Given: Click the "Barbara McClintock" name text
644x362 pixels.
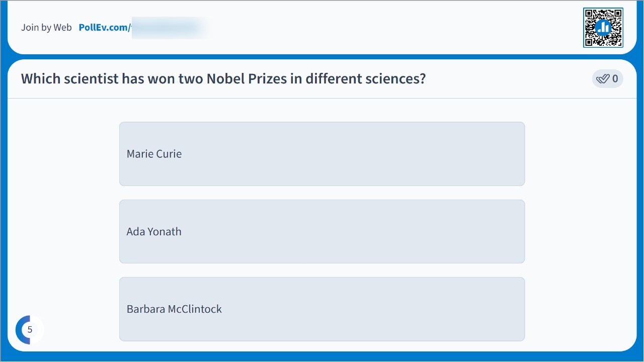Looking at the screenshot, I should tap(174, 309).
